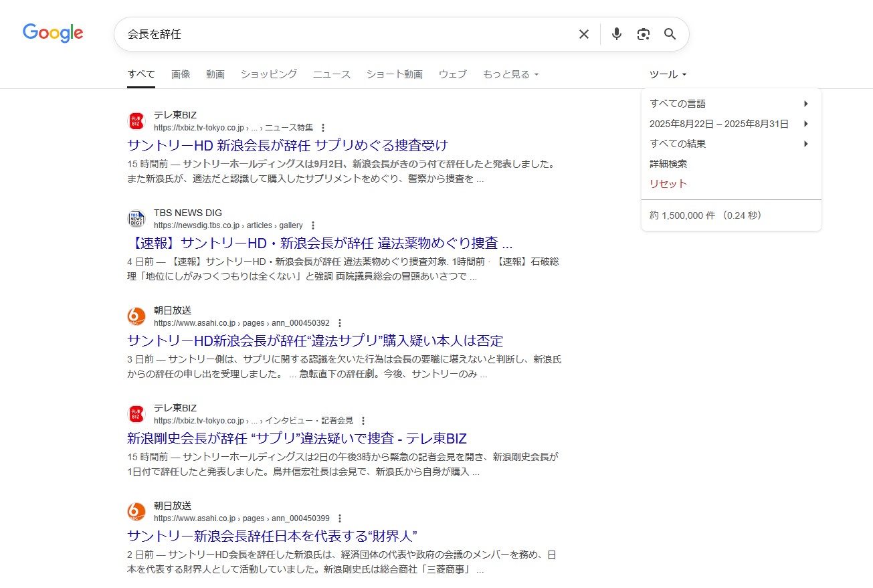This screenshot has height=588, width=873.
Task: Click the asahi.co.jp ann_000450392 URL
Action: pos(241,323)
